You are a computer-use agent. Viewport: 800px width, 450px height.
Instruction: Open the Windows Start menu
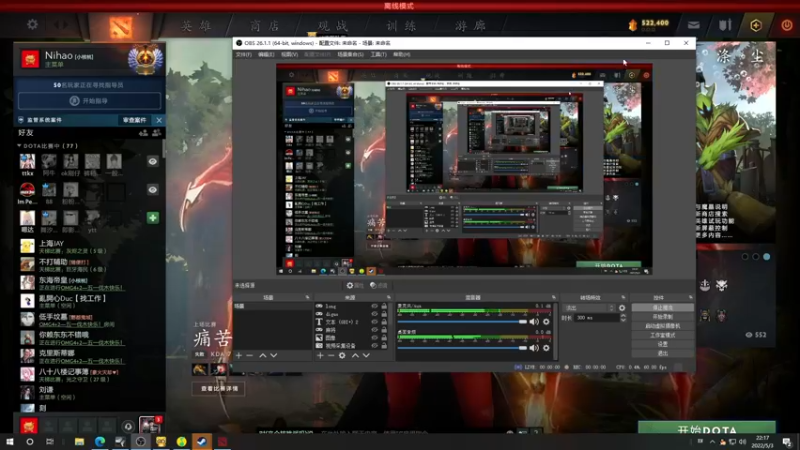9,441
